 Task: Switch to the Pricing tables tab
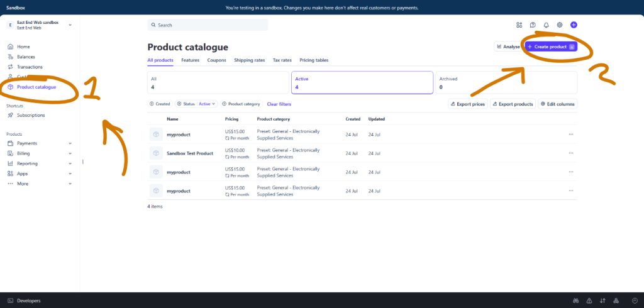click(314, 60)
